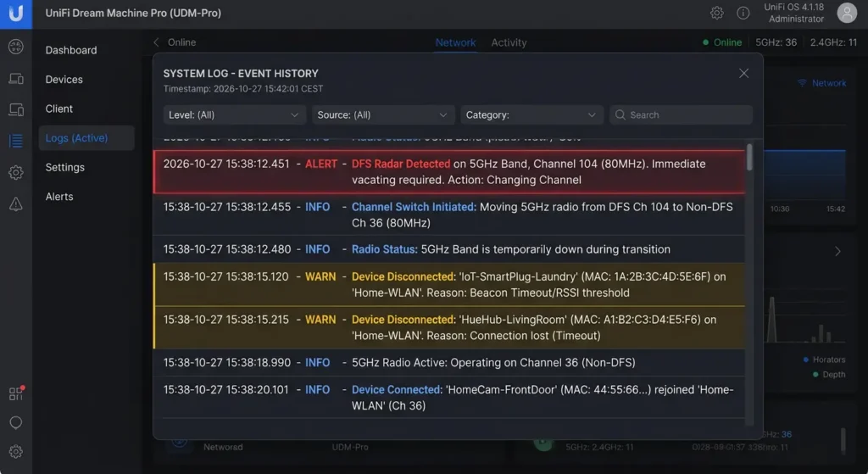This screenshot has width=868, height=474.
Task: Select the DFS Radar Detected alert row
Action: [449, 171]
